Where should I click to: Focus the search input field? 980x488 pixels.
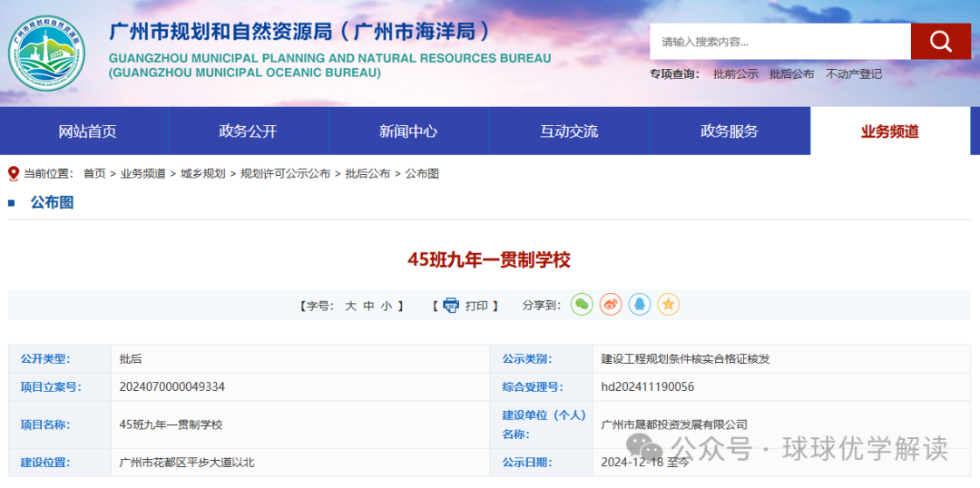(780, 42)
